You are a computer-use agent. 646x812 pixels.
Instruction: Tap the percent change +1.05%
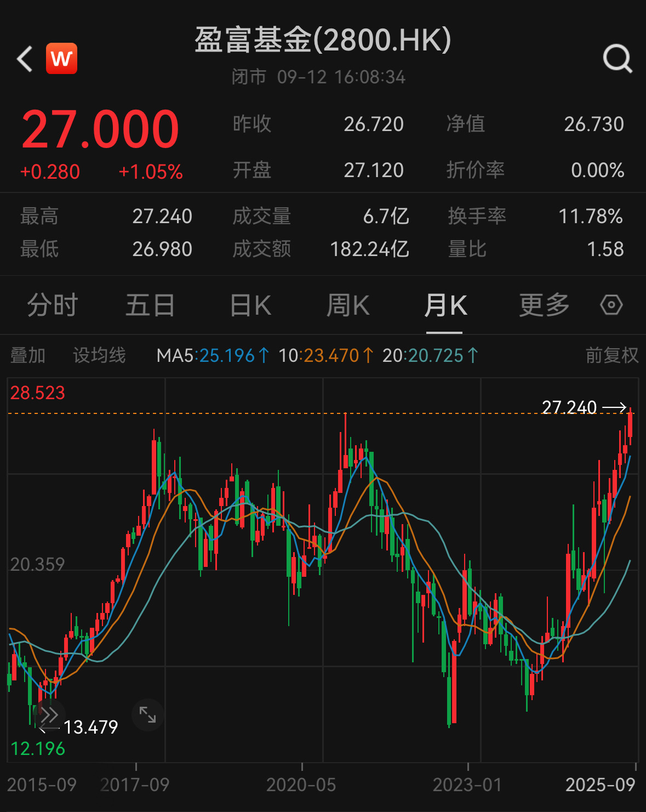[151, 172]
